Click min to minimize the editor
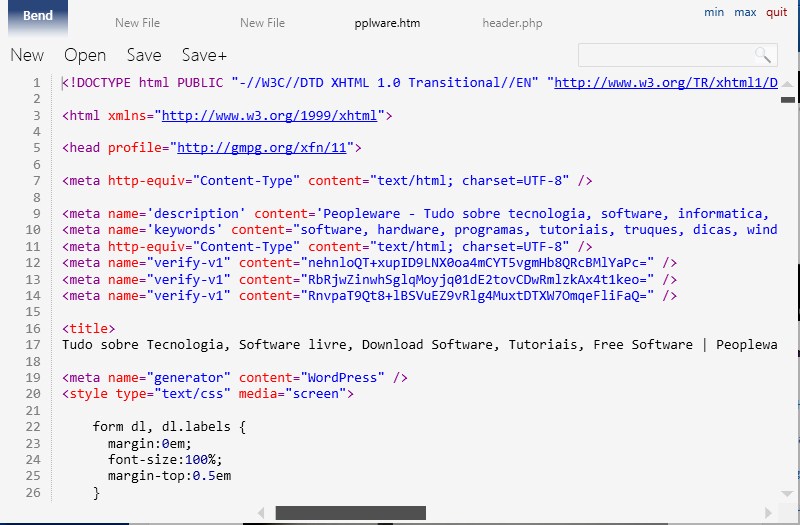This screenshot has height=525, width=800. [714, 12]
